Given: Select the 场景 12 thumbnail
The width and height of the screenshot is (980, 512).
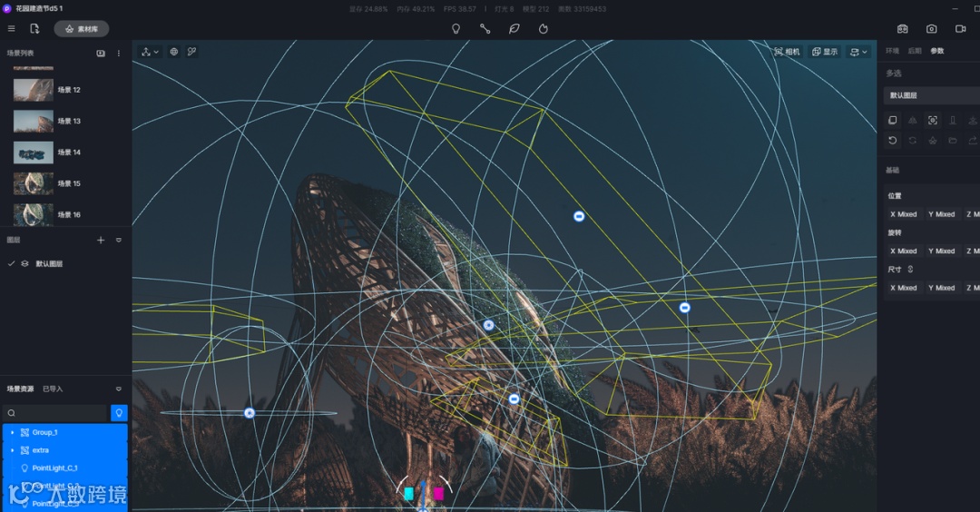Looking at the screenshot, I should point(34,90).
